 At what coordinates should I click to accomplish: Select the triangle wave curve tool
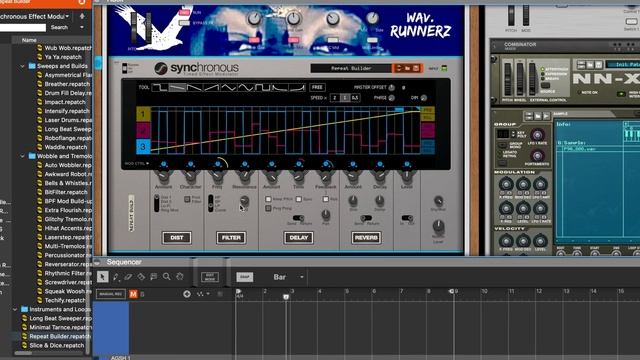pyautogui.click(x=229, y=87)
